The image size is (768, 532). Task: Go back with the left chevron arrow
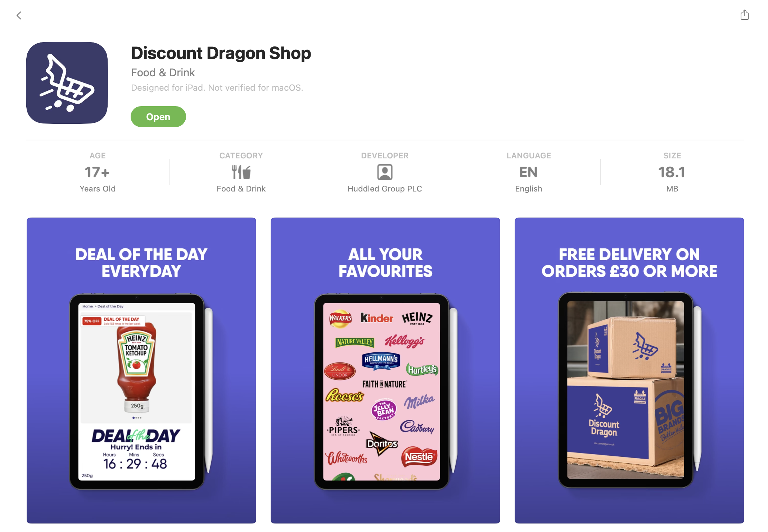pyautogui.click(x=19, y=15)
